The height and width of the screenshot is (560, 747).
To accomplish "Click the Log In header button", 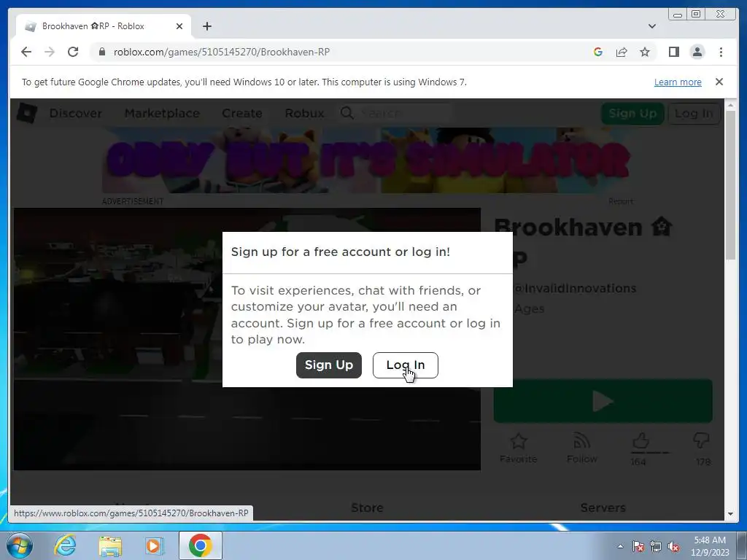I will click(694, 113).
